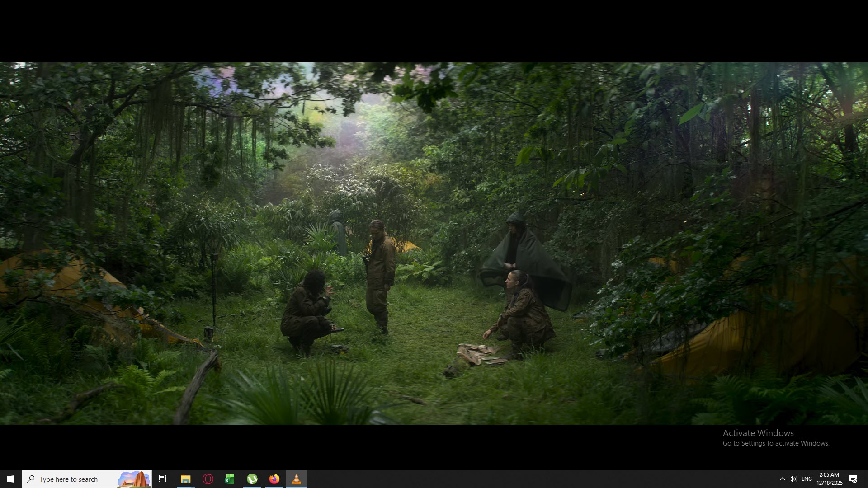Open ENG input language switcher
The image size is (868, 488).
[807, 479]
